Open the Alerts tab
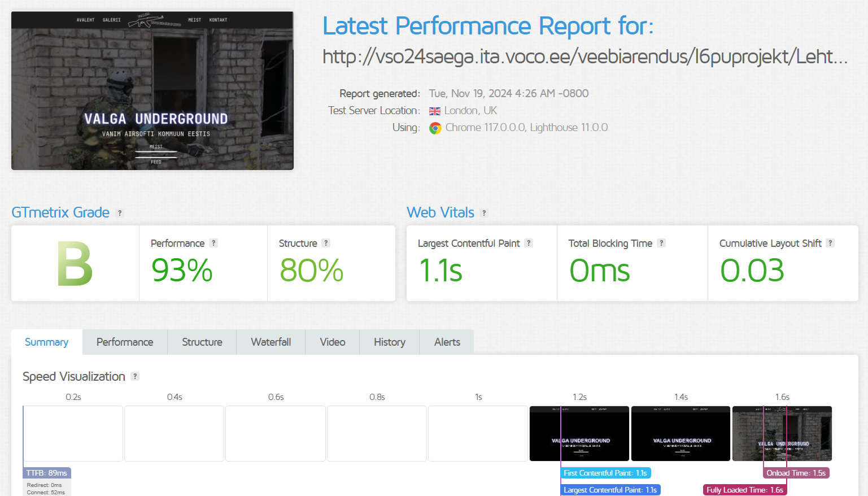The height and width of the screenshot is (496, 868). click(447, 342)
